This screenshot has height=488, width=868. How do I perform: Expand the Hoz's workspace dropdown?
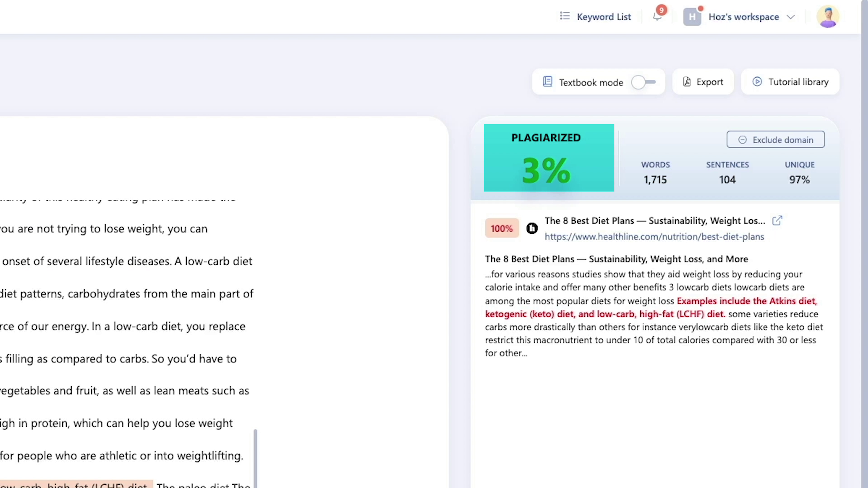(x=791, y=17)
